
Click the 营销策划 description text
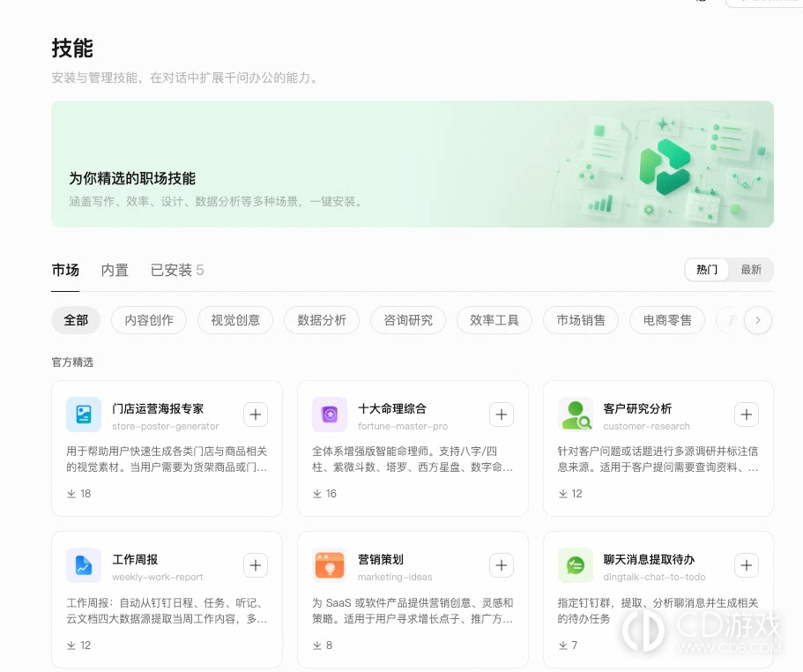click(413, 610)
